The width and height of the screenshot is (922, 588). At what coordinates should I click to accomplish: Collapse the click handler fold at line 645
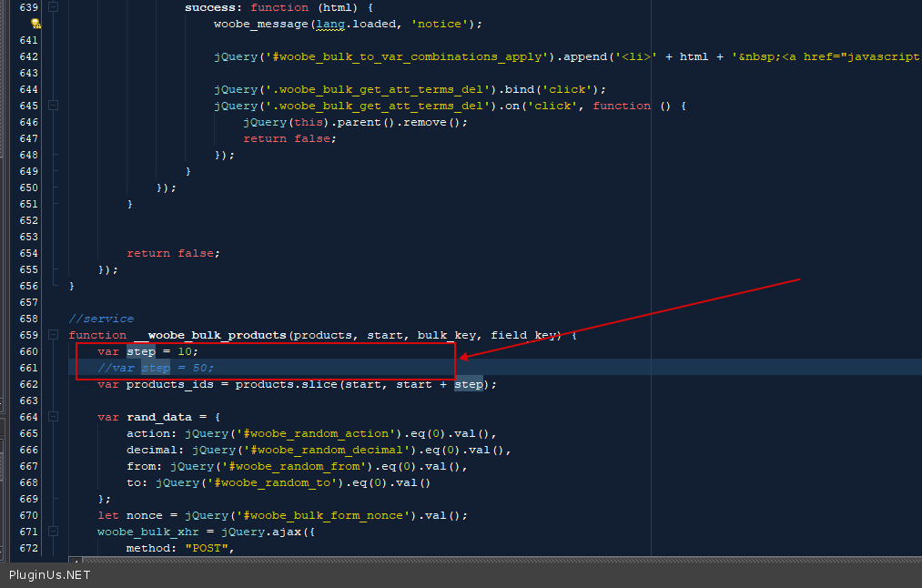coord(54,106)
